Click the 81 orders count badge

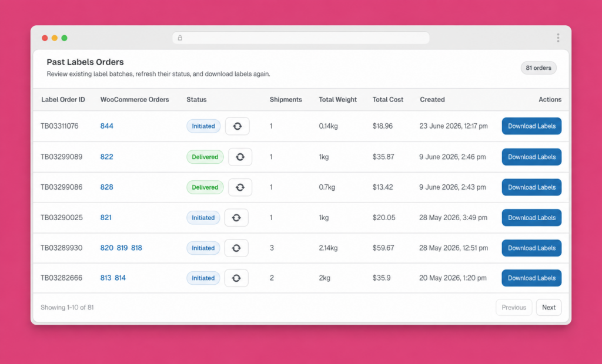point(539,68)
